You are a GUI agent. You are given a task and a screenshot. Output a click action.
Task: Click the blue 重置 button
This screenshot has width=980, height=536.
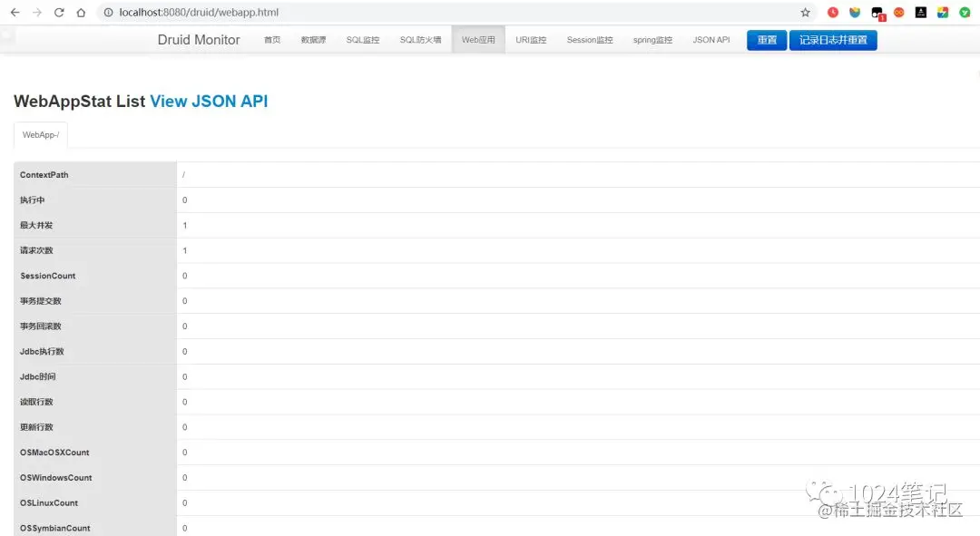point(766,40)
